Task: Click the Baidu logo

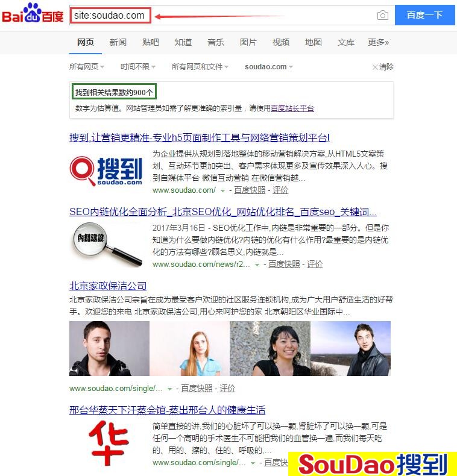Action: pos(33,13)
